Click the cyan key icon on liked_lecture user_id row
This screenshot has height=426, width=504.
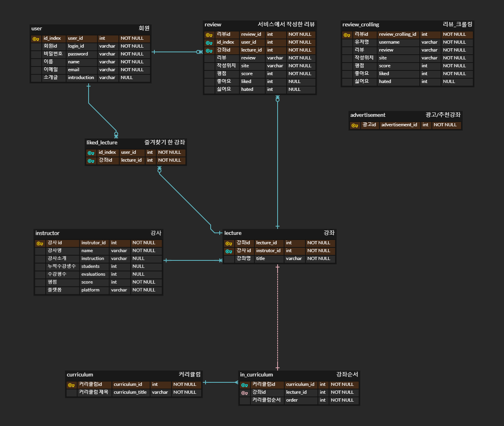tap(91, 153)
